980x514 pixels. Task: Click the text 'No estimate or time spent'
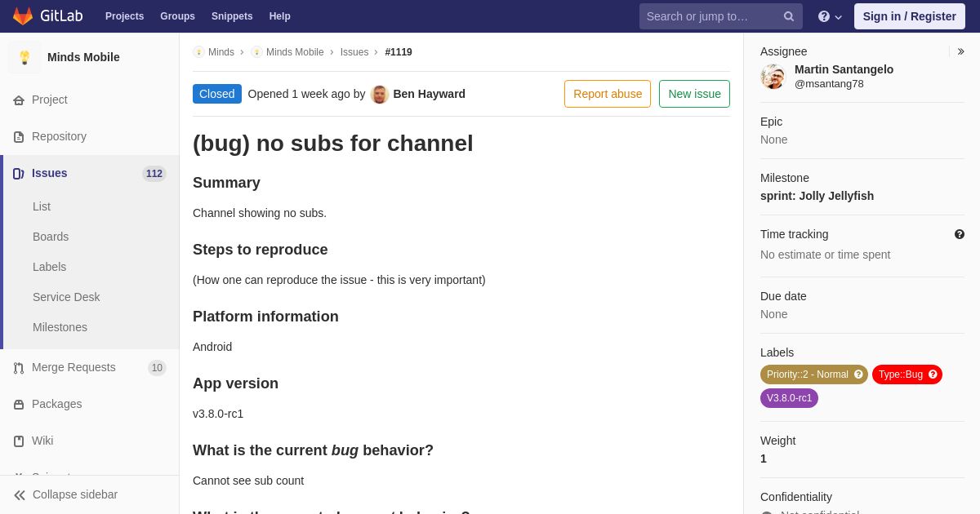click(x=825, y=255)
